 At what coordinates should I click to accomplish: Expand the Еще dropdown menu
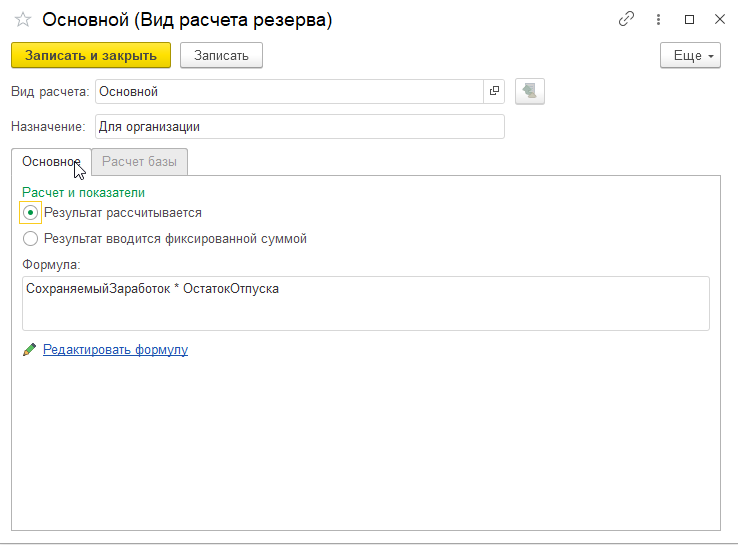pyautogui.click(x=690, y=56)
